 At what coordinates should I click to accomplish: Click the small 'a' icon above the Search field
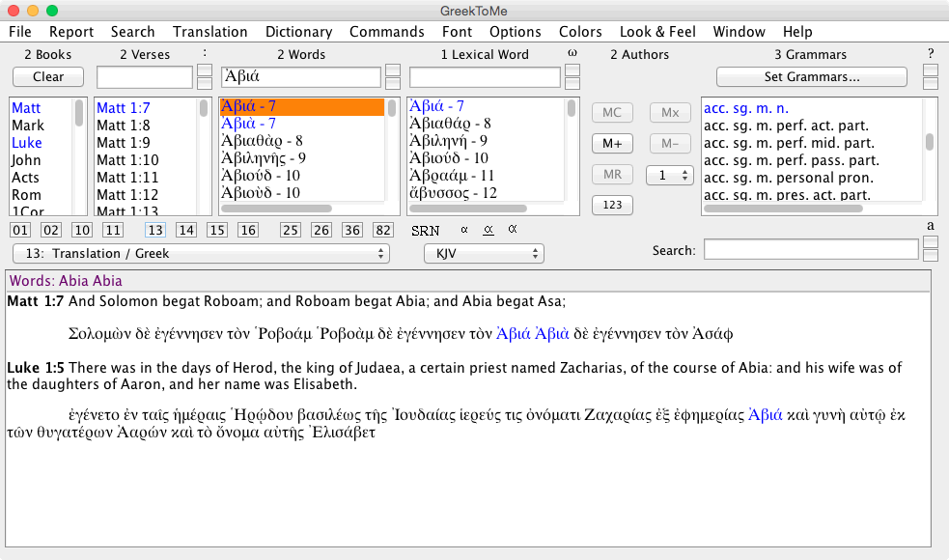[930, 224]
